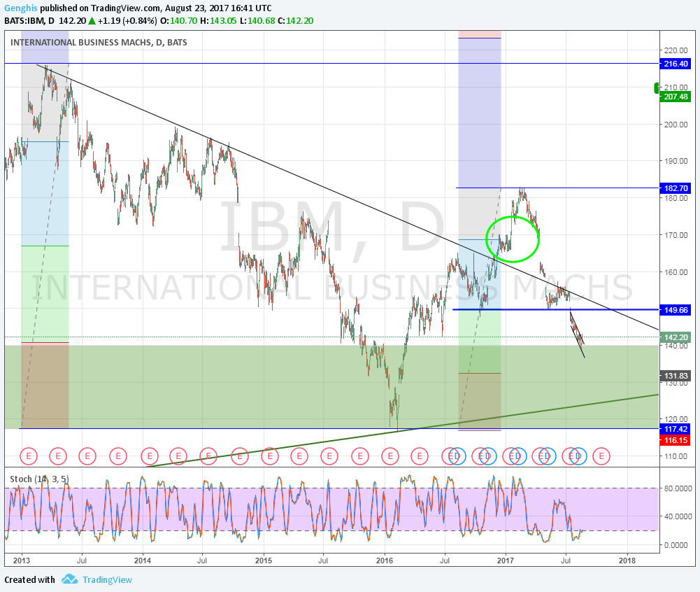The image size is (700, 592).
Task: Click the 190.00 price axis label
Action: coord(676,161)
